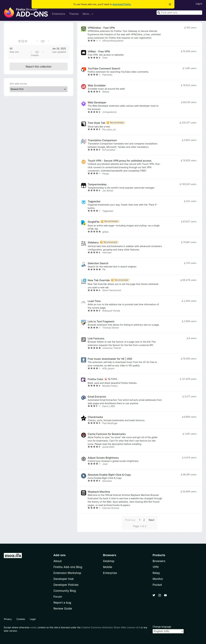Click Report a bug in footer

tap(62, 603)
